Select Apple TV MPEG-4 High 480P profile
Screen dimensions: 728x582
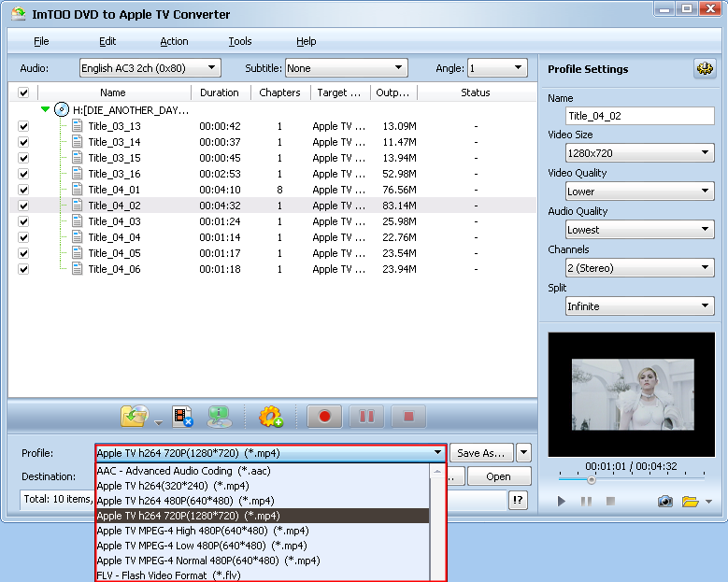click(x=263, y=531)
